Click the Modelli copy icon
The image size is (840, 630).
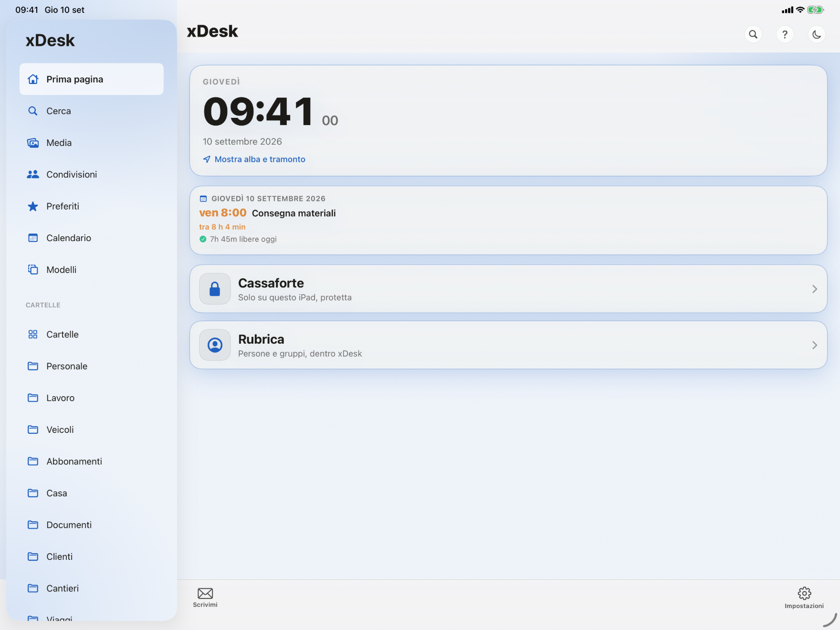33,270
